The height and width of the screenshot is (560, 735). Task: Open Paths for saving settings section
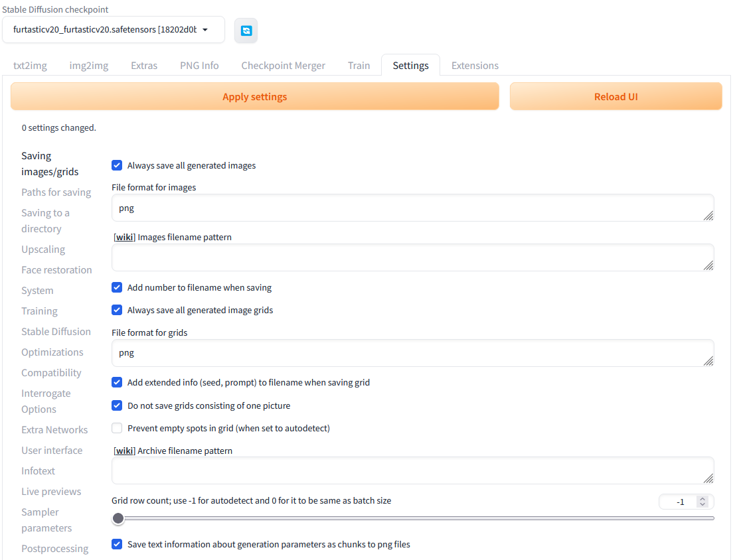(x=56, y=192)
